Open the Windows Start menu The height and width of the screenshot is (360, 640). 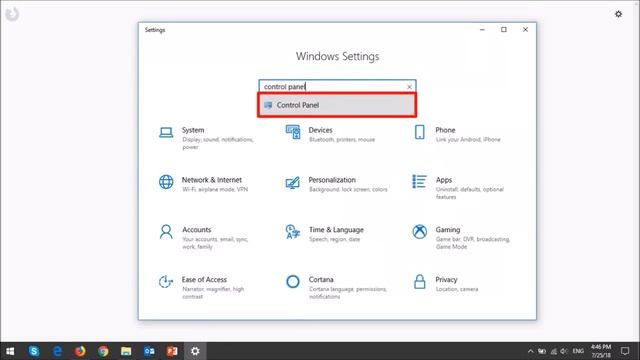(x=10, y=351)
